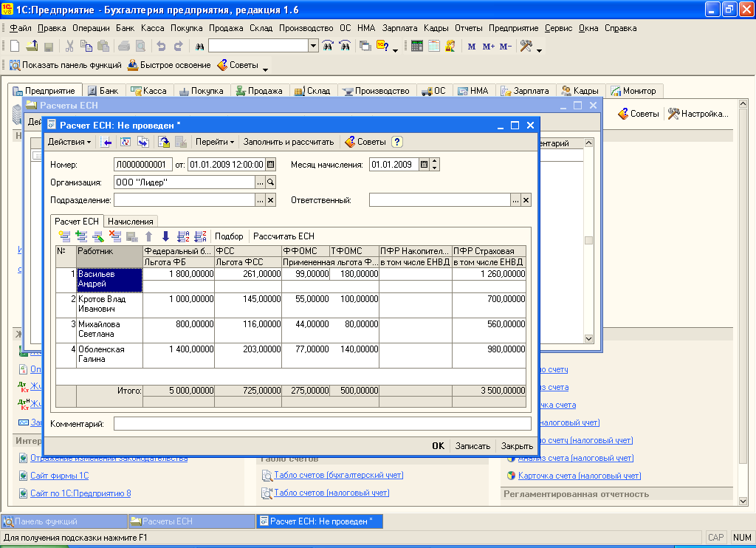Click Заполнить и рассчитать button
Viewport: 756px width, 548px height.
coord(289,142)
